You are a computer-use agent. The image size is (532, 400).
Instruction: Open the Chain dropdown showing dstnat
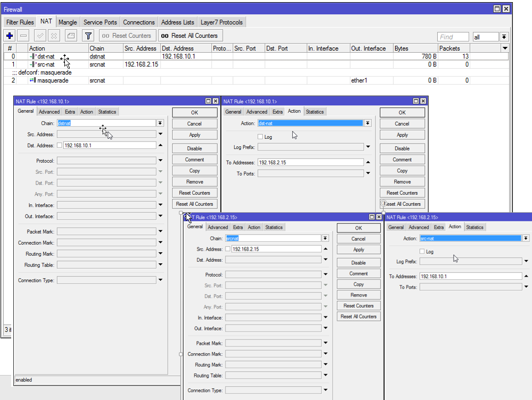160,123
